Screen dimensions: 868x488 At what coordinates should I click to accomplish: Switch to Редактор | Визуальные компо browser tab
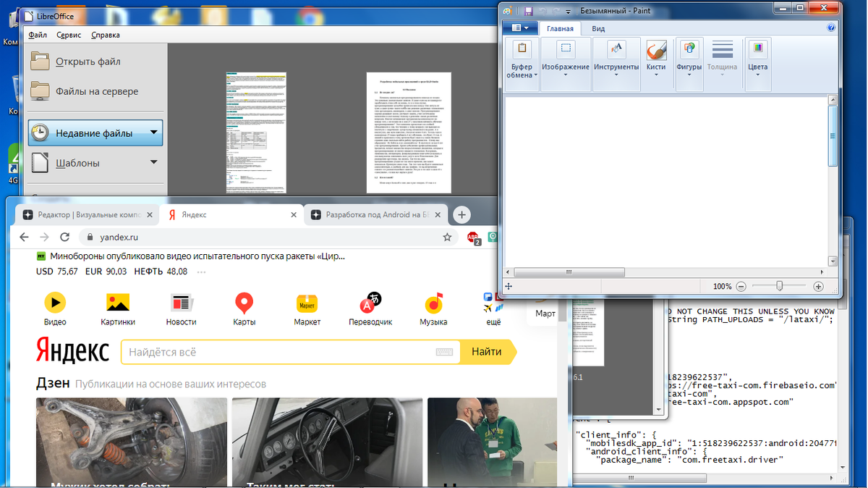coord(88,215)
